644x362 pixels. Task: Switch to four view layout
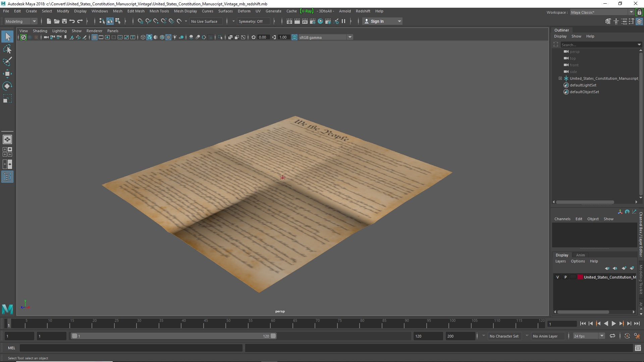(7, 152)
